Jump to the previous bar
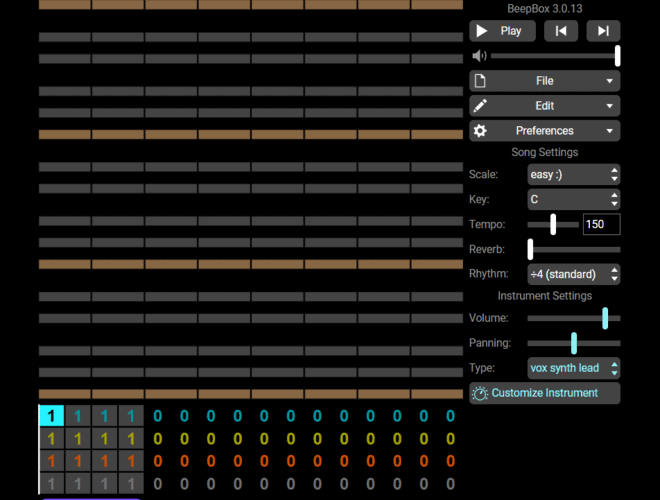The image size is (660, 500). 561,31
